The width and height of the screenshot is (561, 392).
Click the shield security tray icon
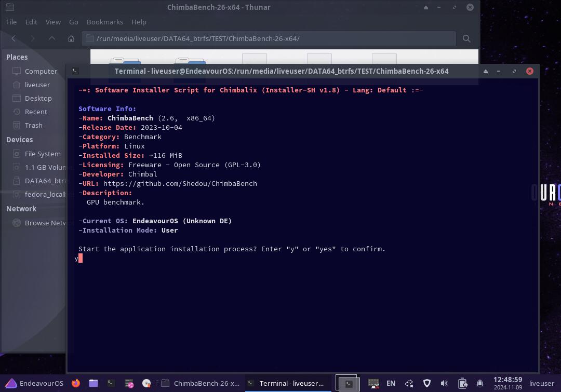click(x=427, y=383)
